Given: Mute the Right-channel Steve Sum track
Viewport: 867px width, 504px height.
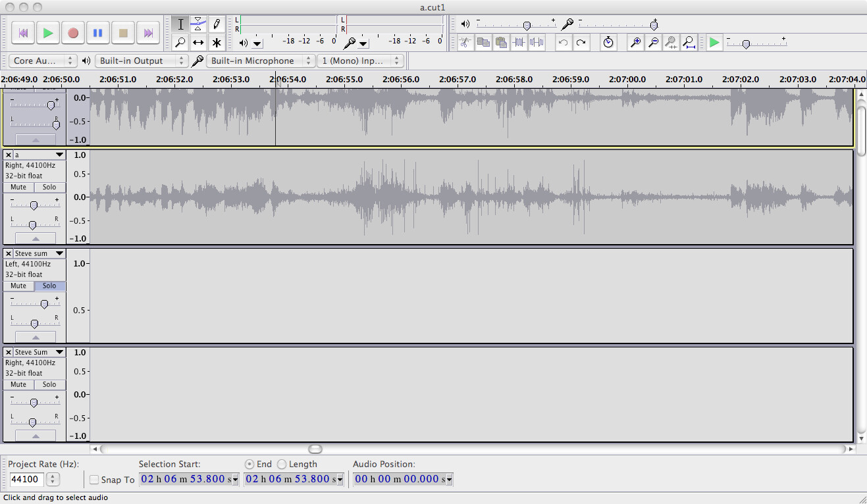Looking at the screenshot, I should click(18, 385).
